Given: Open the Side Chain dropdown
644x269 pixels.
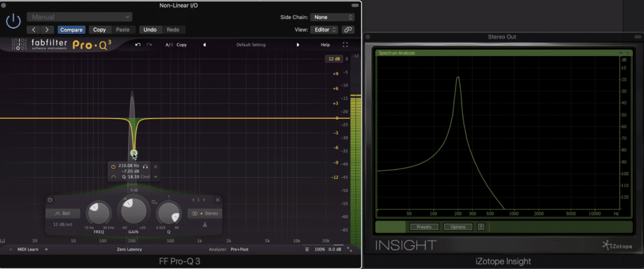Looking at the screenshot, I should tap(332, 17).
